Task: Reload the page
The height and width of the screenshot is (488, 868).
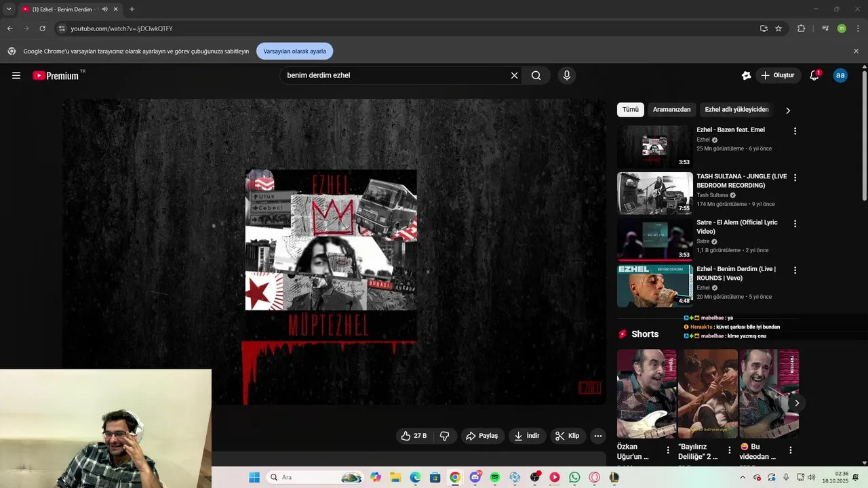Action: [x=42, y=28]
